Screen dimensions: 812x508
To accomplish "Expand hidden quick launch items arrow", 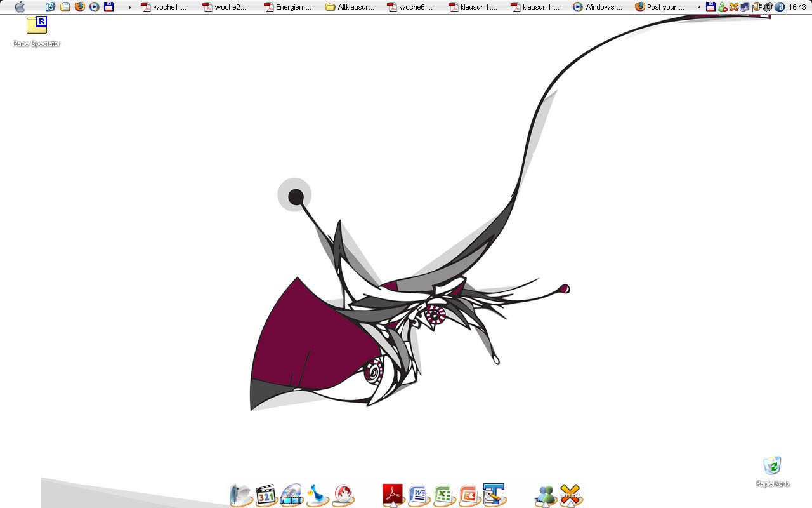I will point(129,8).
